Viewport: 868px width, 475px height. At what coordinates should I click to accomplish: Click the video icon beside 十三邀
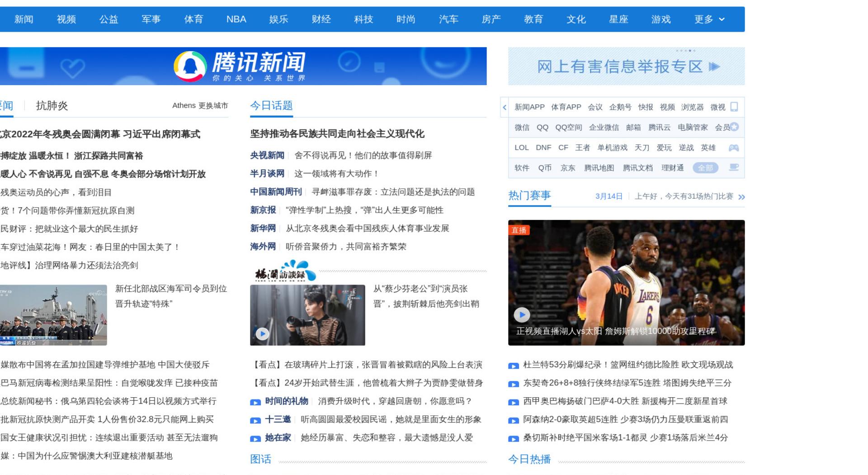255,420
